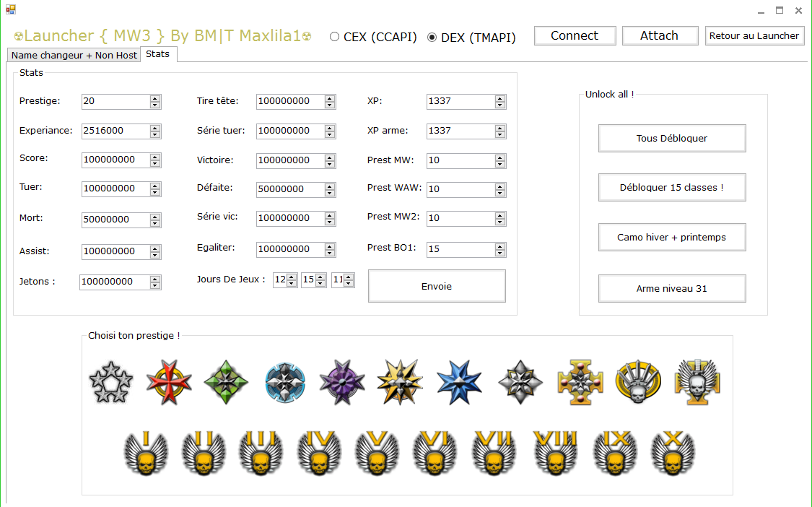Choose the winged skull emblem numbered V
812x507 pixels.
point(377,453)
